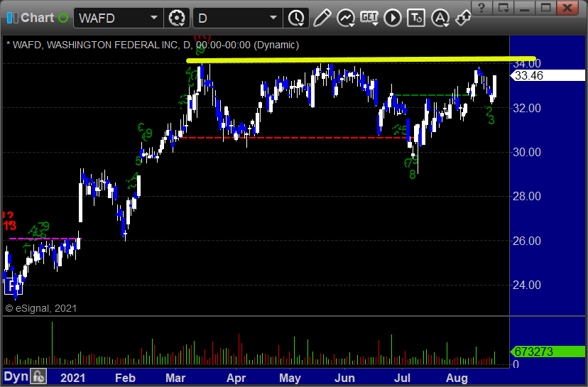This screenshot has height=387, width=588.
Task: Click the 33.46 current price label
Action: pos(548,75)
